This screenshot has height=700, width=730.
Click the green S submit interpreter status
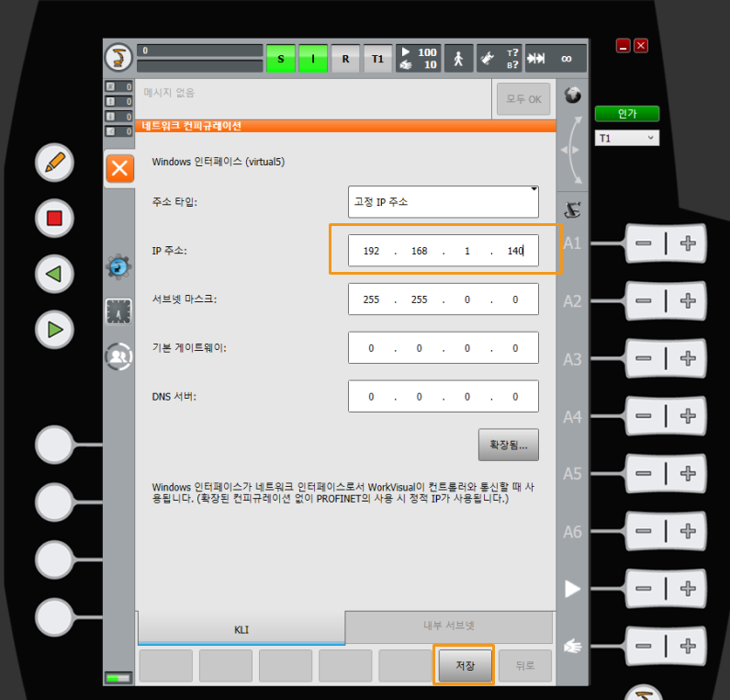coord(281,59)
